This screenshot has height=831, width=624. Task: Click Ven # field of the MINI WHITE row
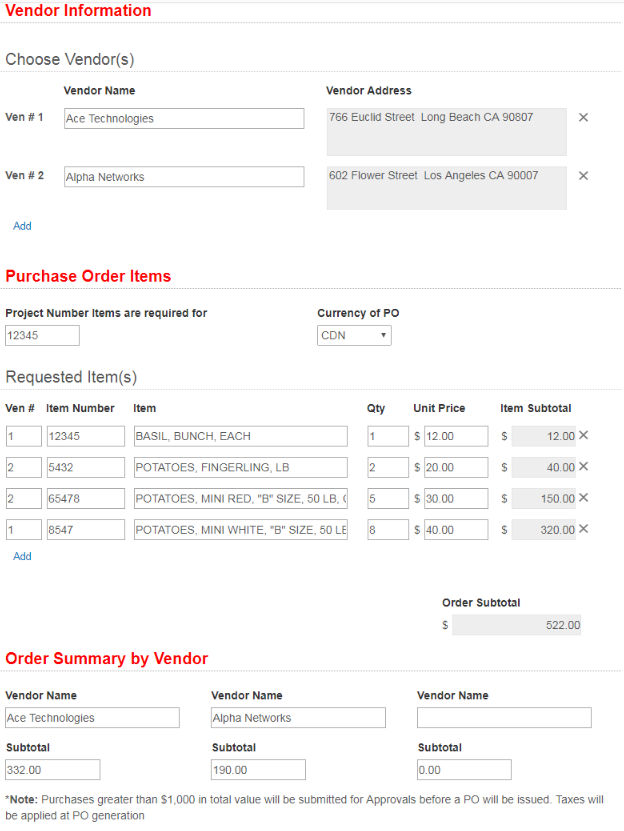[23, 529]
